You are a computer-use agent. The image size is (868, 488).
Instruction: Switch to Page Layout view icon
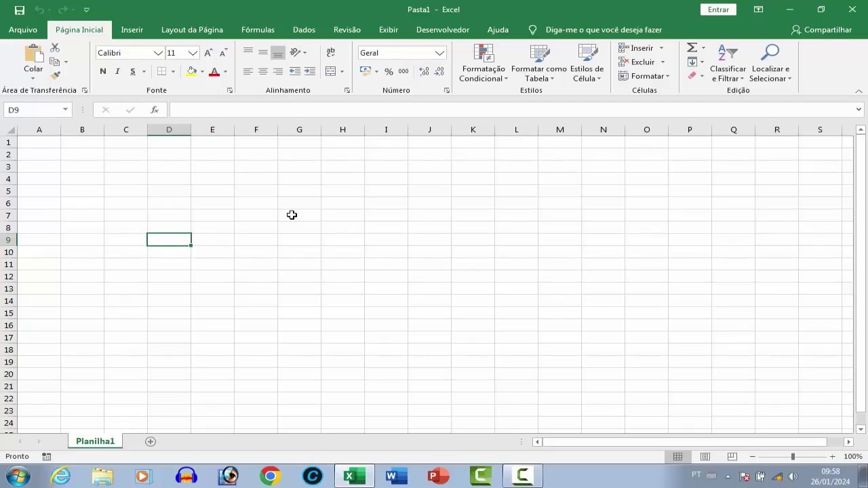[705, 457]
